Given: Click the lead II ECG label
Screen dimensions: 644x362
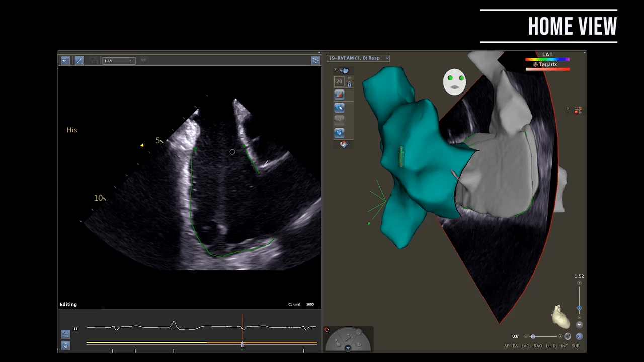Looking at the screenshot, I should tap(76, 329).
